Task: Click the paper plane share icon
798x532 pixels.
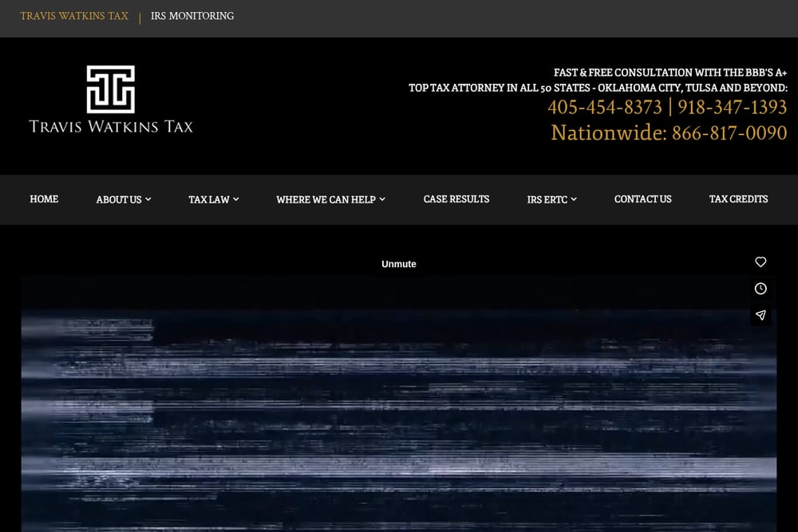Action: 760,315
